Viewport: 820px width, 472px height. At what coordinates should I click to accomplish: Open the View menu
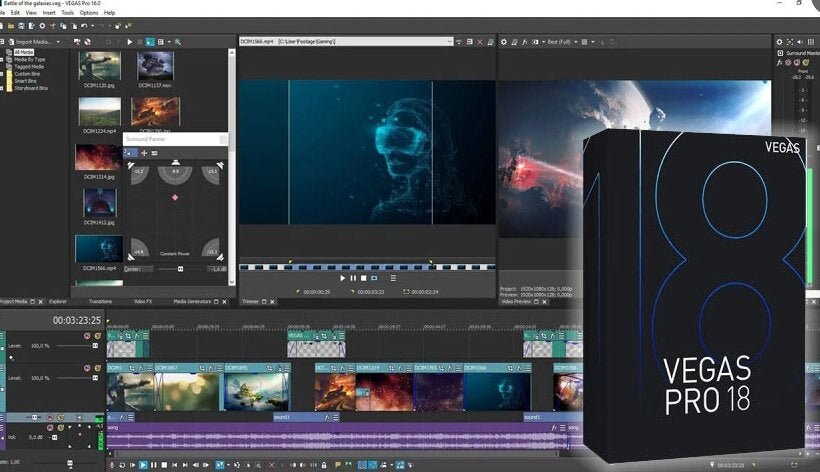[31, 13]
